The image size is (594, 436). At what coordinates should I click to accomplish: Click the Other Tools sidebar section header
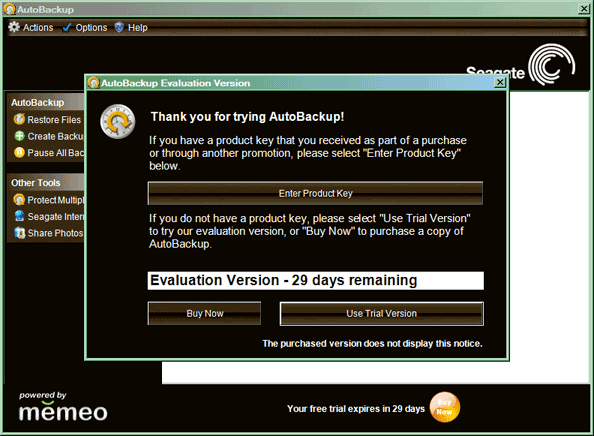point(46,183)
